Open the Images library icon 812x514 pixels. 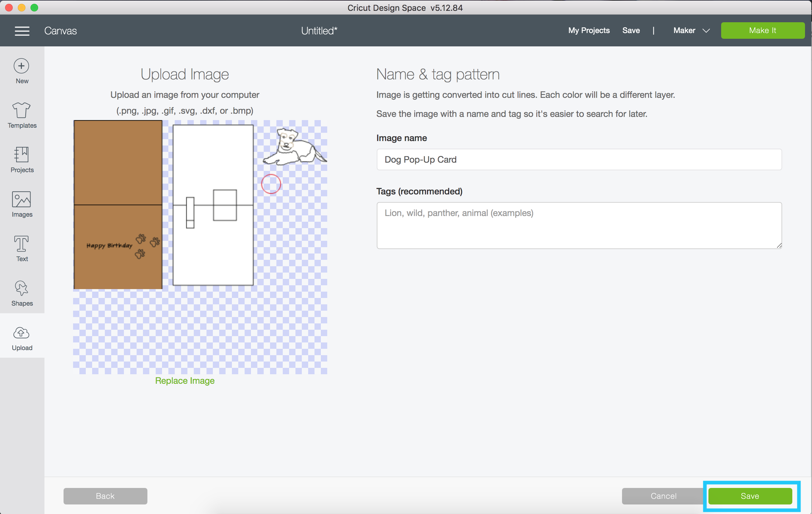22,199
